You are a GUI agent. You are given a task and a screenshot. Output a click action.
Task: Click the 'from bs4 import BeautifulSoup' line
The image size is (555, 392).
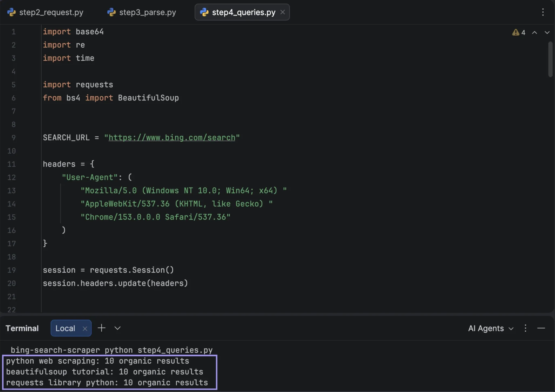click(x=111, y=98)
